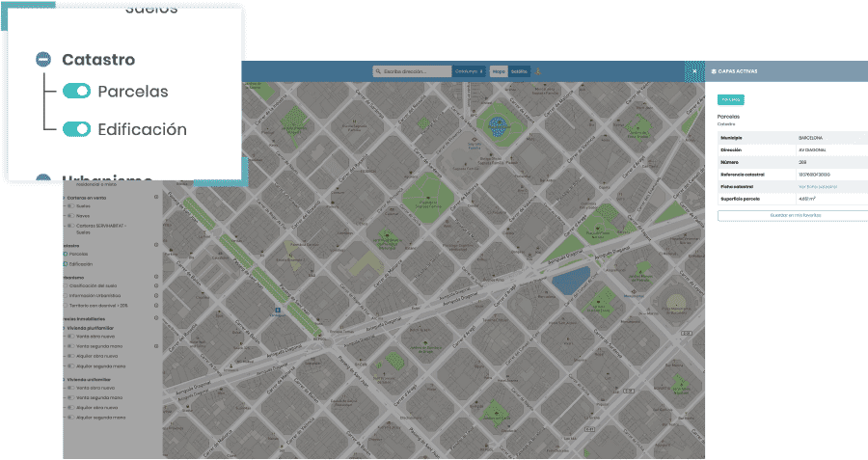868x460 pixels.
Task: Click the info icon for Clasificación del suelo
Action: click(156, 285)
